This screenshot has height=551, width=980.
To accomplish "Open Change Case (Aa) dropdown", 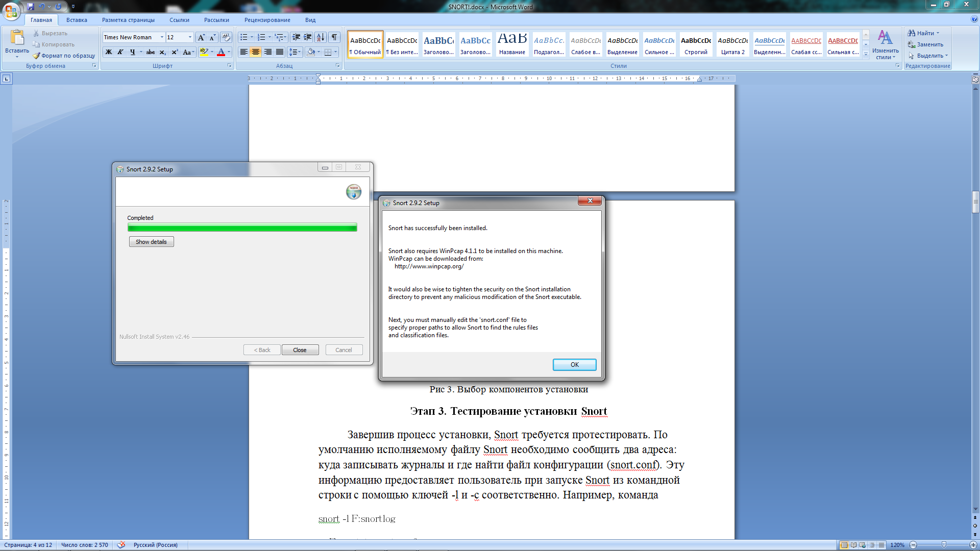I will point(188,52).
